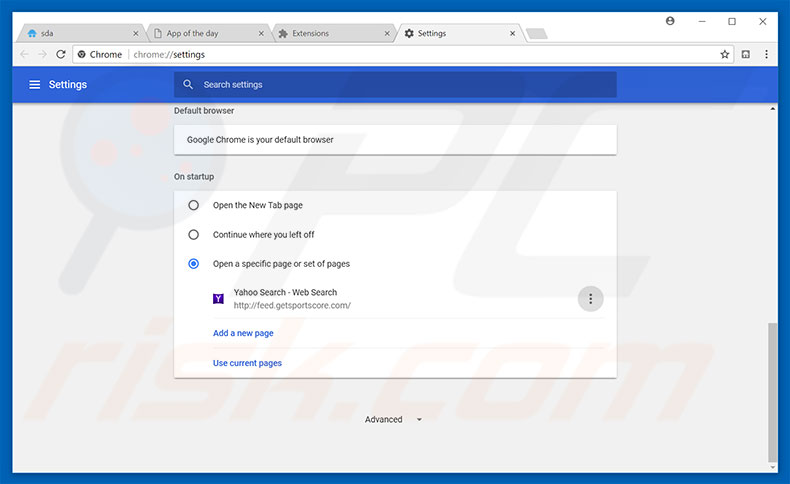Screen dimensions: 790x484
Task: Select Open the New Tab page option
Action: coord(193,205)
